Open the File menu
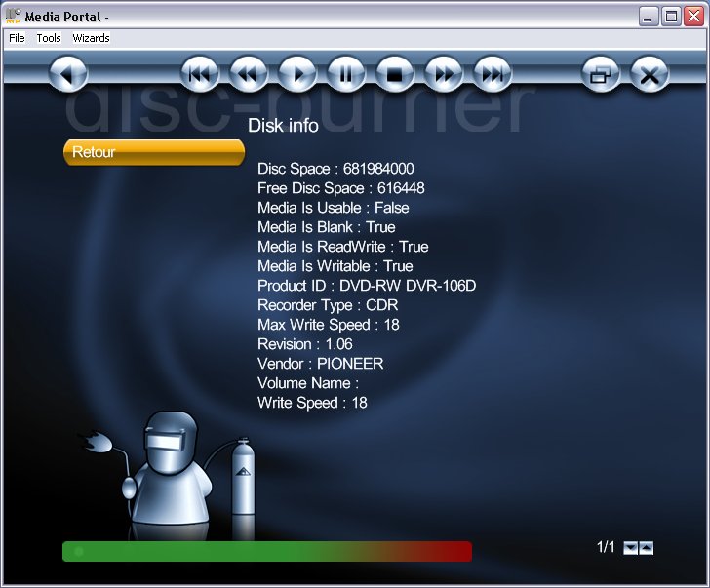Viewport: 710px width, 588px height. (x=17, y=38)
